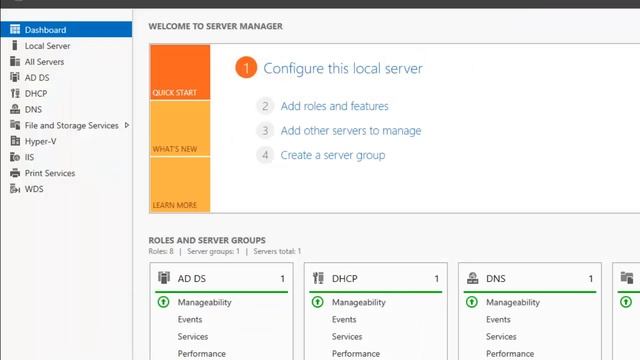Open WDS role page
The height and width of the screenshot is (360, 640).
click(x=66, y=189)
